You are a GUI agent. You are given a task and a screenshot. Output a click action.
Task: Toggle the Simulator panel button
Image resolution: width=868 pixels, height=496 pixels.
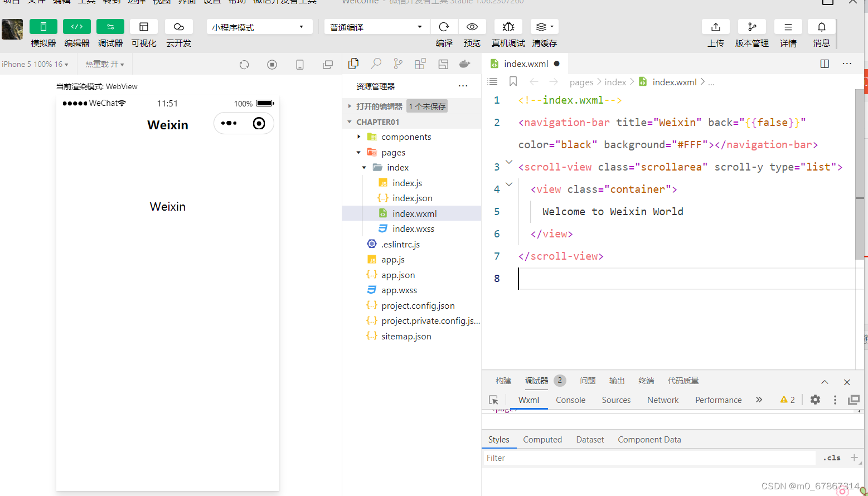[43, 27]
